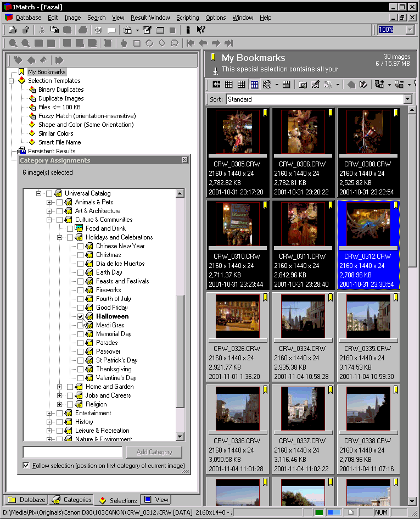Collapse the Holidays and Celebrations node
420x519 pixels.
coord(59,237)
